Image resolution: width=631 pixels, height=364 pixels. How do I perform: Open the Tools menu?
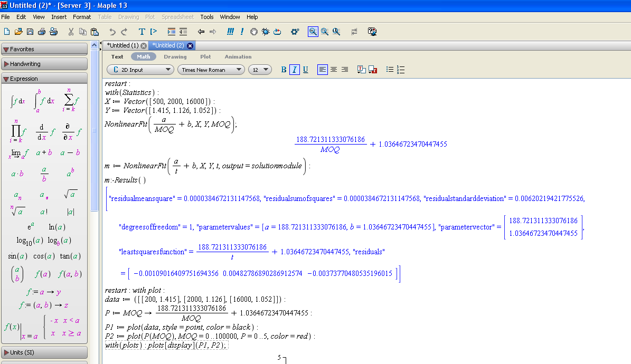pos(207,17)
